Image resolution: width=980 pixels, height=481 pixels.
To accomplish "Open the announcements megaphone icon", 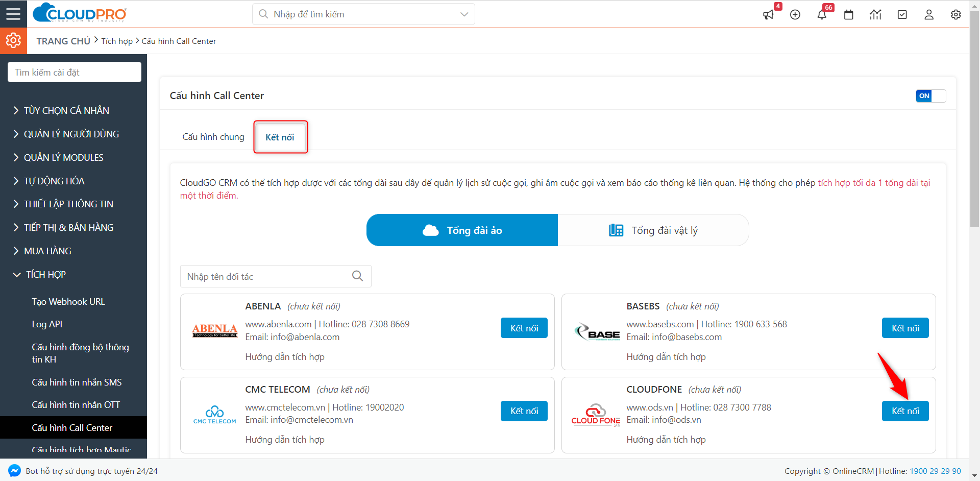I will click(768, 15).
